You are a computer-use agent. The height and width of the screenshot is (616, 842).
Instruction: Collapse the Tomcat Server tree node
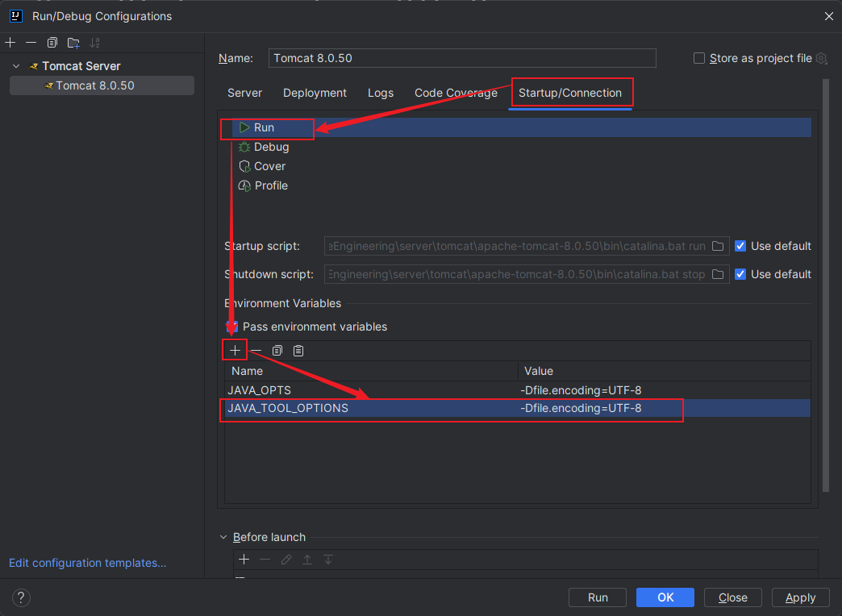click(x=16, y=66)
